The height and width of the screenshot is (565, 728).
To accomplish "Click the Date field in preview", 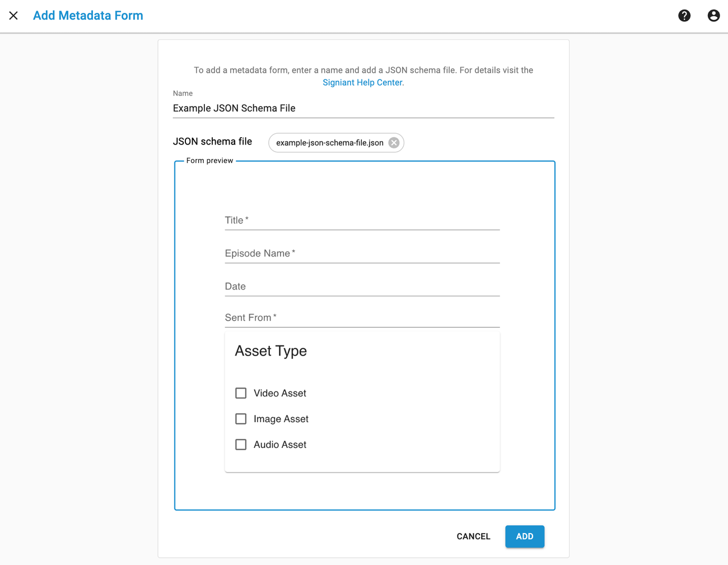I will (362, 286).
